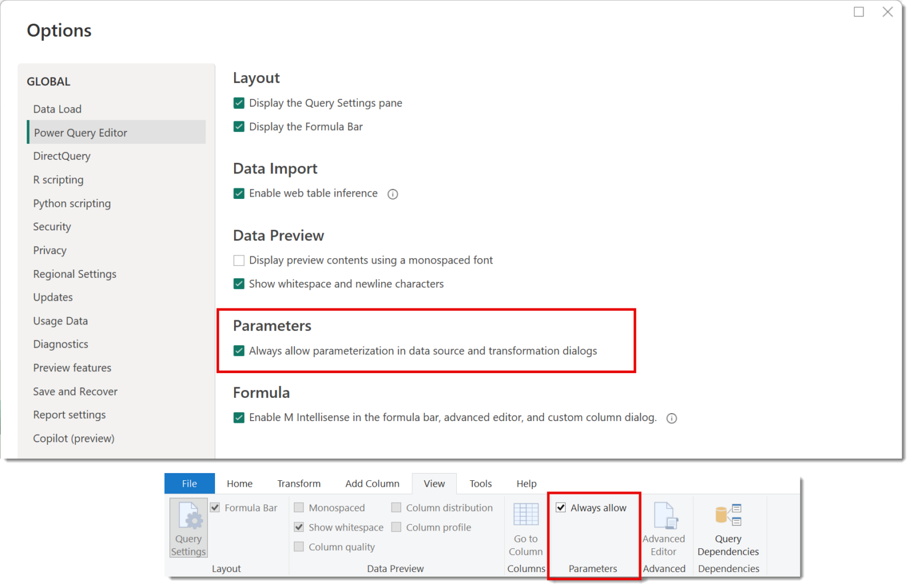
Task: Open the Advanced Editor
Action: click(664, 527)
